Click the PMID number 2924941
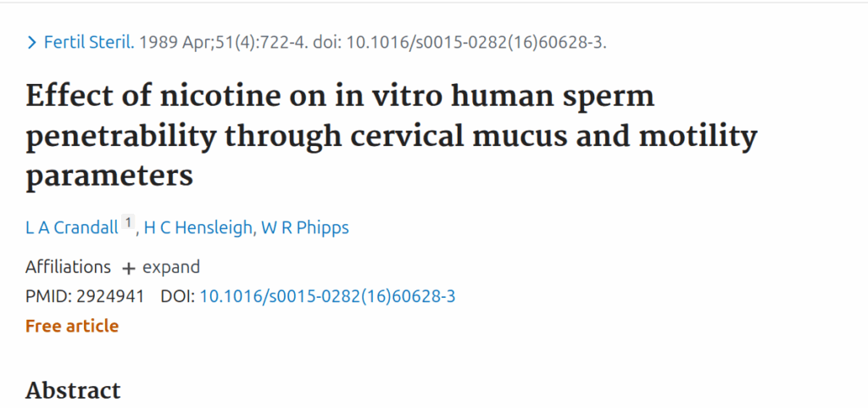Screen dimensions: 868x408 (110, 297)
